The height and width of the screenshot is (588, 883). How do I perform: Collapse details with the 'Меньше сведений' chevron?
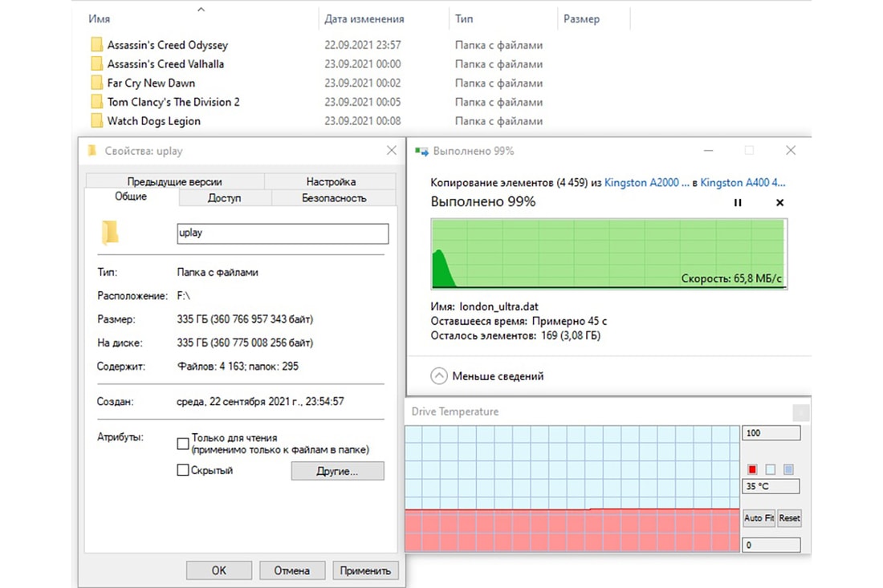point(438,376)
